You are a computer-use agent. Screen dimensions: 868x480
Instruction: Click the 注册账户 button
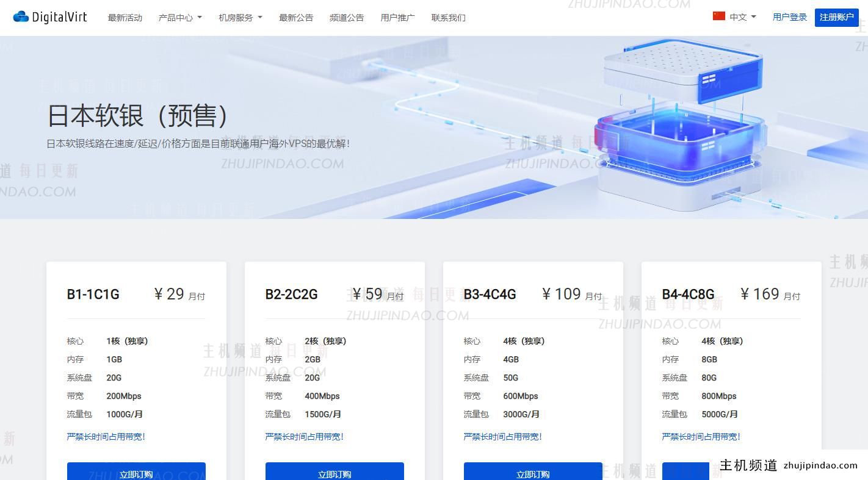pyautogui.click(x=837, y=17)
